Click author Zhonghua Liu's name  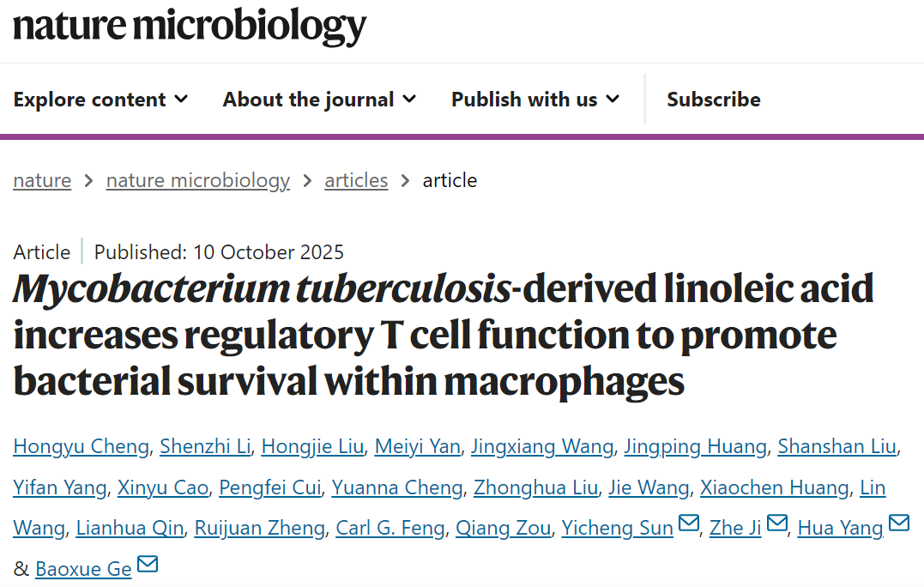pyautogui.click(x=535, y=487)
